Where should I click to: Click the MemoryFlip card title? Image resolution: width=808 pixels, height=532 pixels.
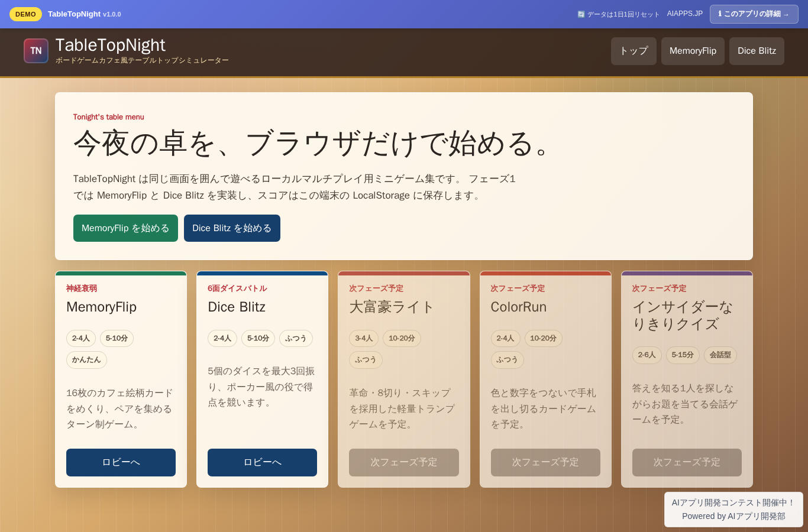101,307
